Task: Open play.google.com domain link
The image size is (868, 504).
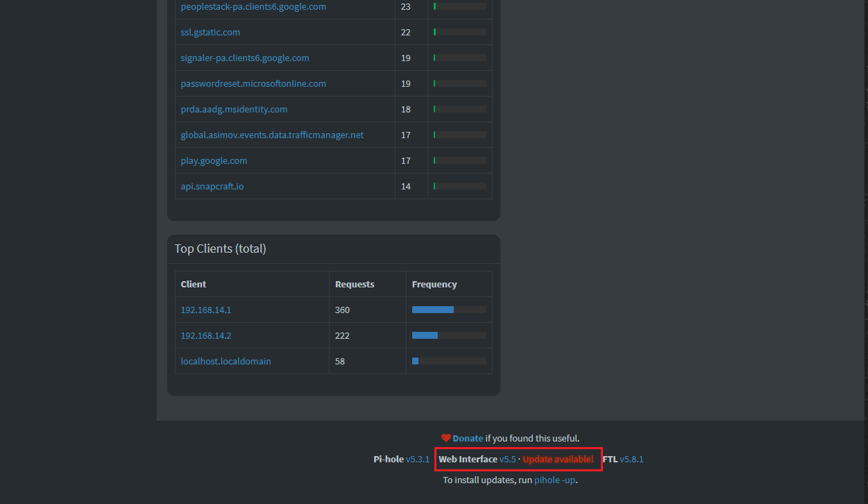Action: (214, 160)
